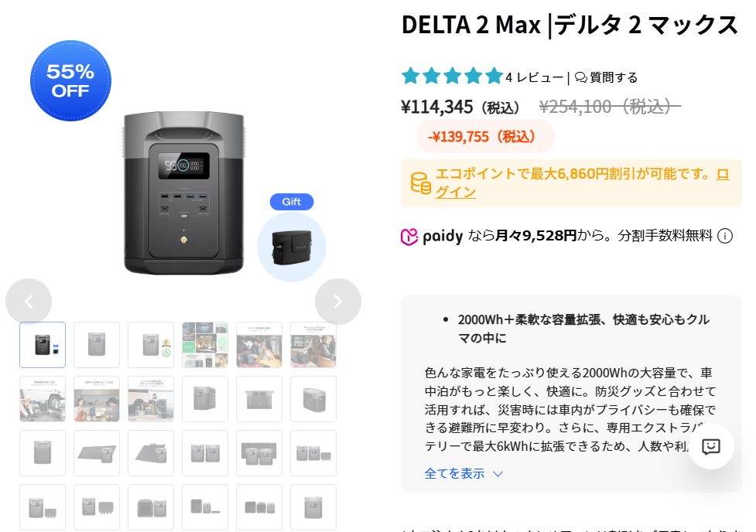
Task: Click the main DELTA 2 Max product image
Action: pyautogui.click(x=183, y=193)
